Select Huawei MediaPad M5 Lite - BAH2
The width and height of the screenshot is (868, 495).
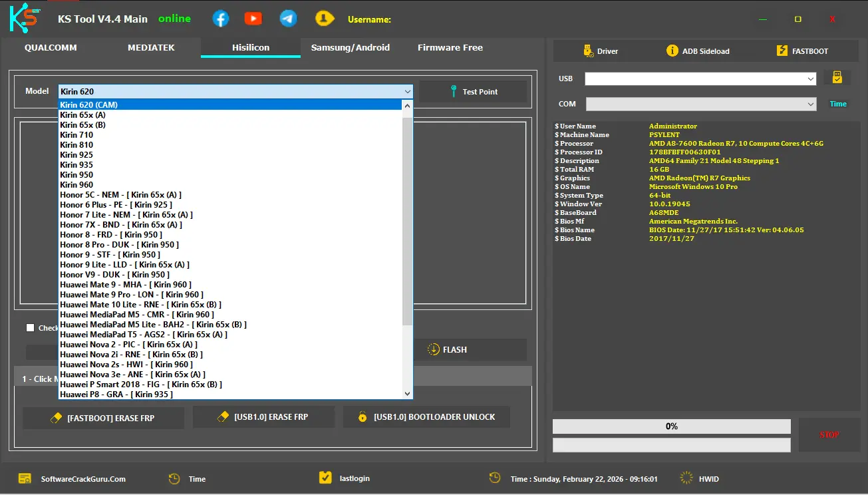pos(230,325)
